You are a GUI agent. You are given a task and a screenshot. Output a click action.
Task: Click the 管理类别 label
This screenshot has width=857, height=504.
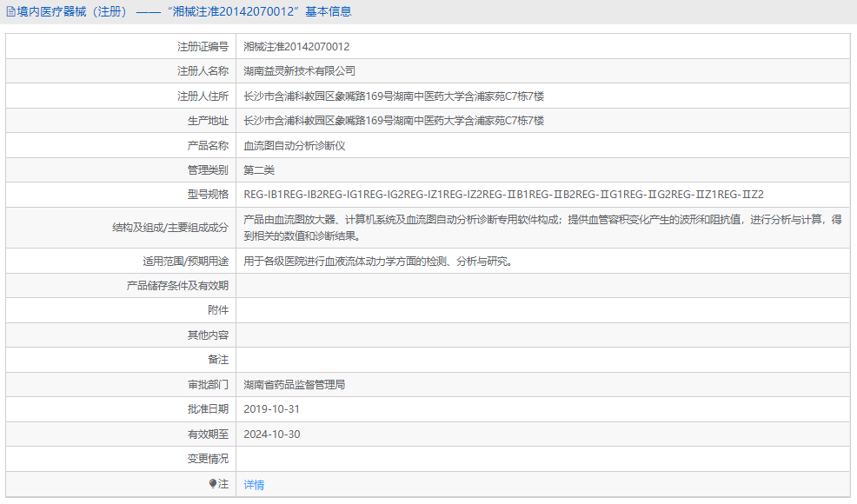[208, 170]
